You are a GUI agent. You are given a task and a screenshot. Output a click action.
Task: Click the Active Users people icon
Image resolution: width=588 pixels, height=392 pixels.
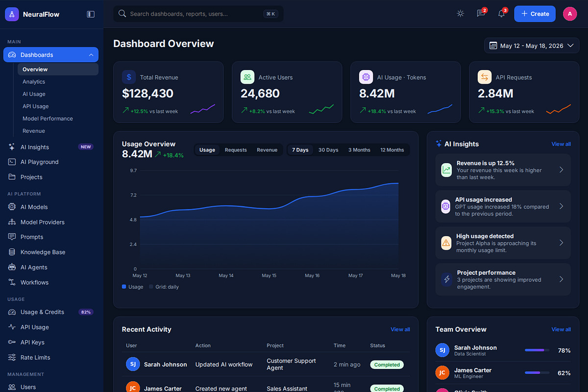coord(247,77)
